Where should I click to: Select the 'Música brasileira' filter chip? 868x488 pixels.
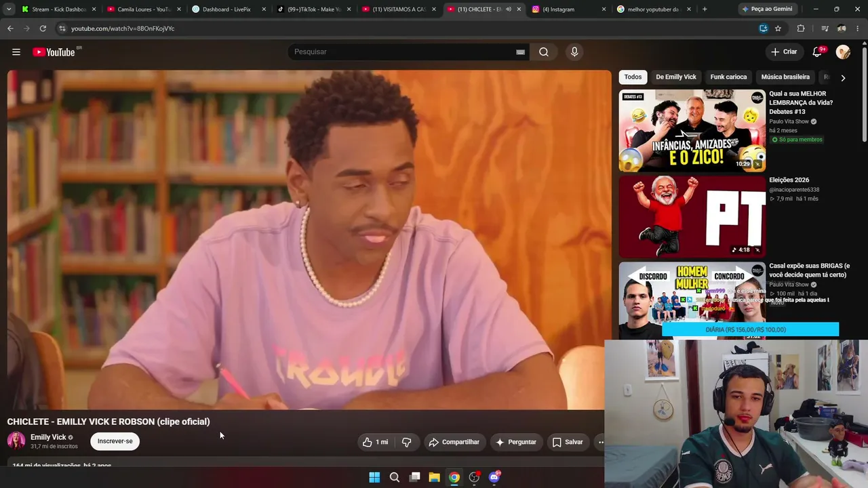[785, 77]
